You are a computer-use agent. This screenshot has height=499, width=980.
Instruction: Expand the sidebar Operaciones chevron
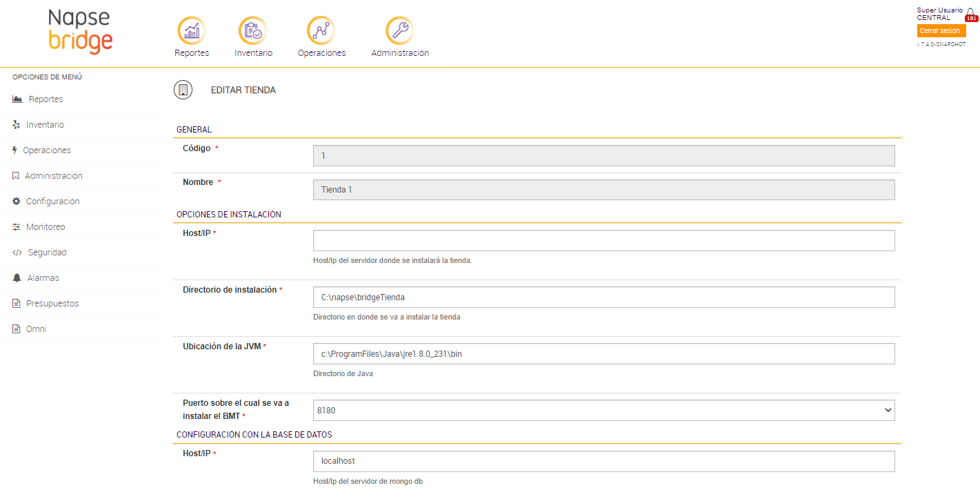(152, 150)
